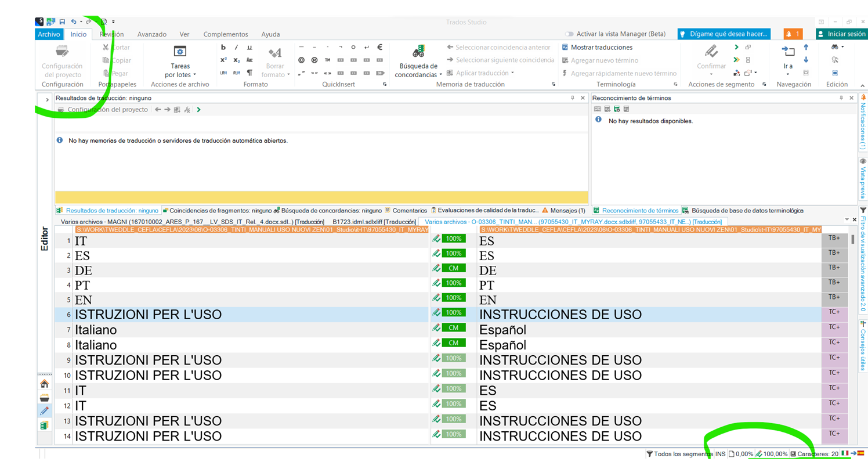The image size is (868, 469).
Task: Pin the Resultados de traducción panel
Action: tap(572, 98)
